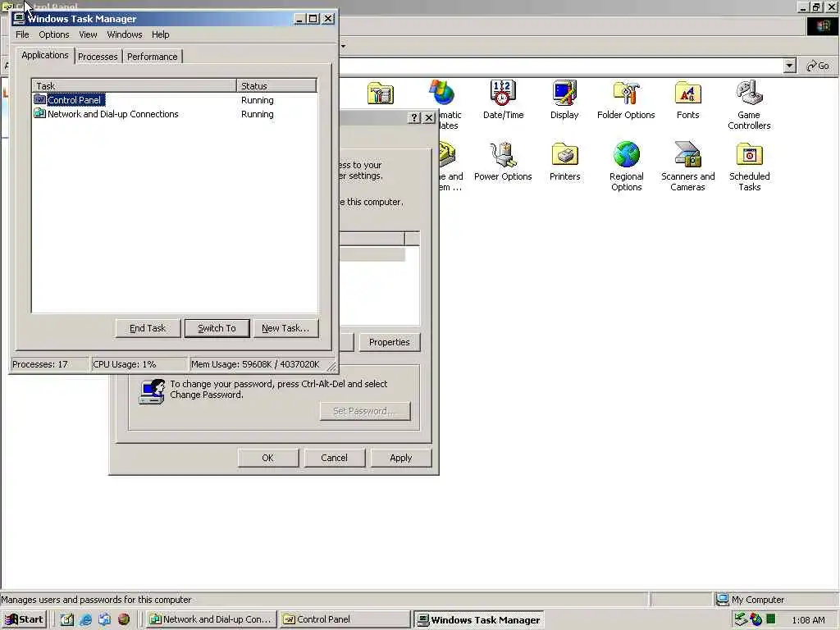Click OK in the users dialog
Viewport: 840px width, 630px height.
268,458
